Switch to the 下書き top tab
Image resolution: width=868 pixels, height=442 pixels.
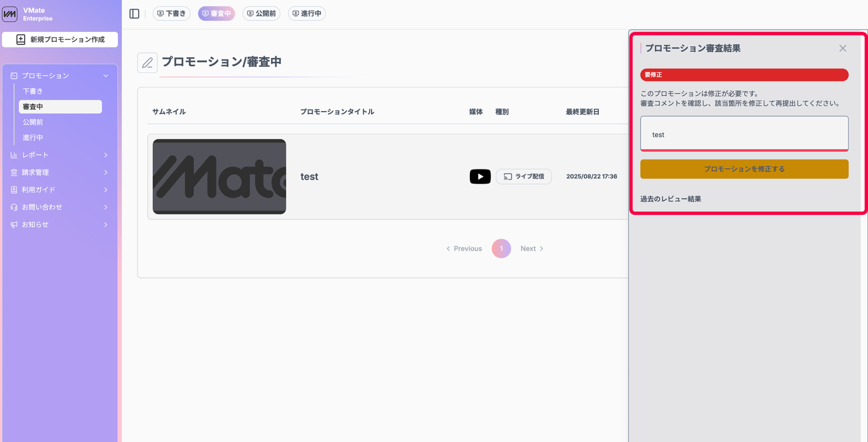(171, 13)
